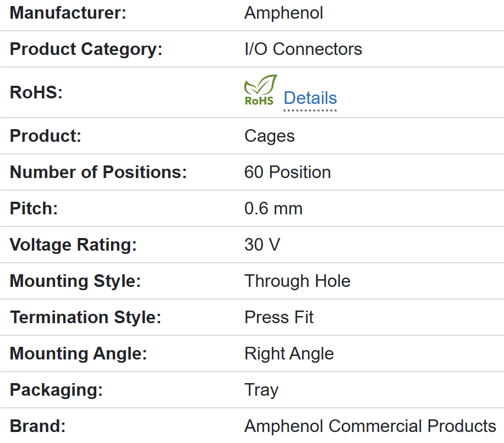
Task: Click the Amphenol manufacturer value
Action: [283, 13]
